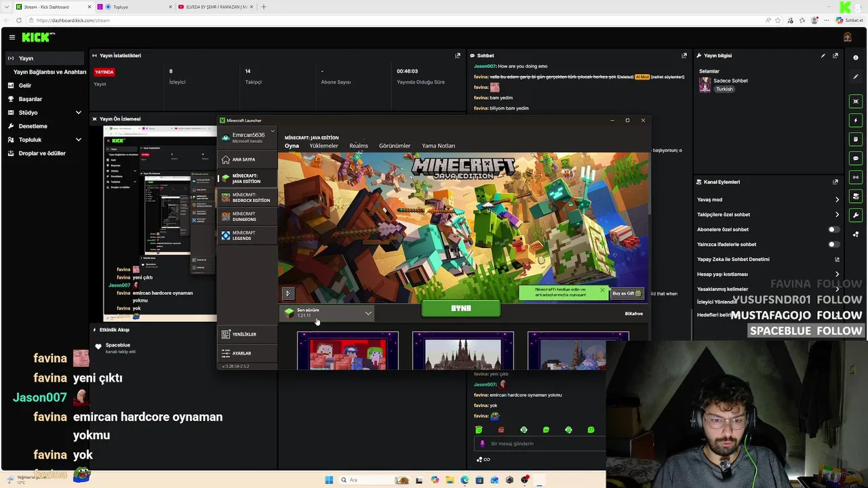This screenshot has width=868, height=488.
Task: Select the Oyna tab in launcher
Action: point(292,146)
